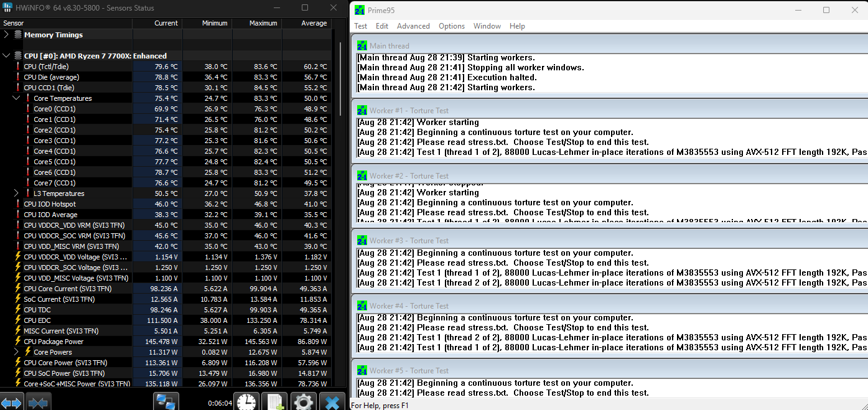868x410 pixels.
Task: Open the Edit menu in Prime95
Action: point(382,26)
